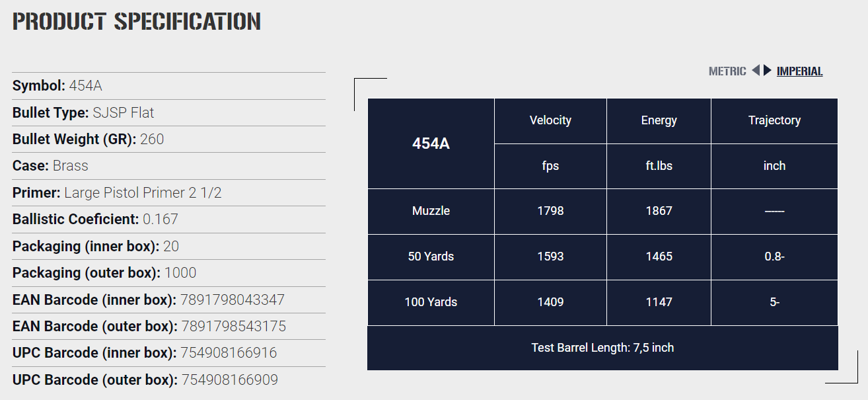This screenshot has height=400, width=868.
Task: Switch units to METRIC
Action: [727, 71]
